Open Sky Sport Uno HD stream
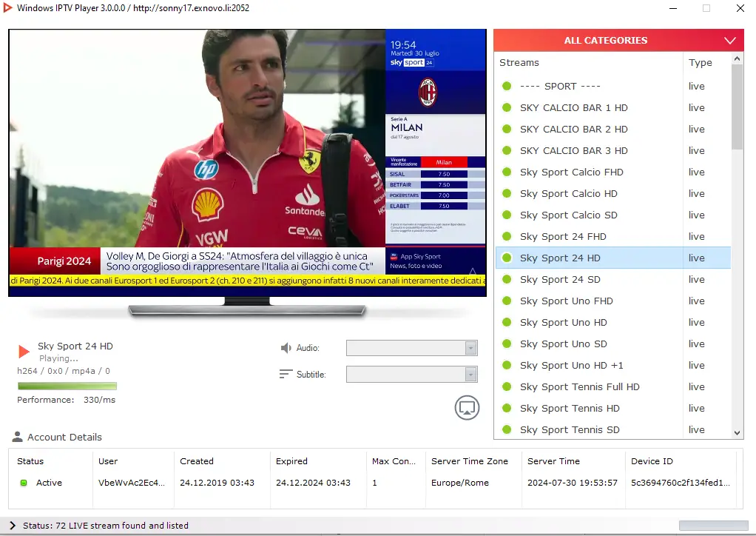The width and height of the screenshot is (756, 536). click(612, 322)
